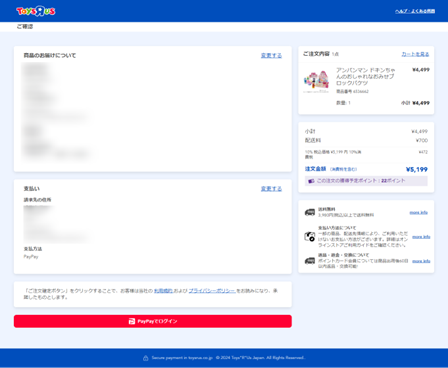This screenshot has width=448, height=368.
Task: Click the points icon in earned-points banner
Action: [311, 181]
